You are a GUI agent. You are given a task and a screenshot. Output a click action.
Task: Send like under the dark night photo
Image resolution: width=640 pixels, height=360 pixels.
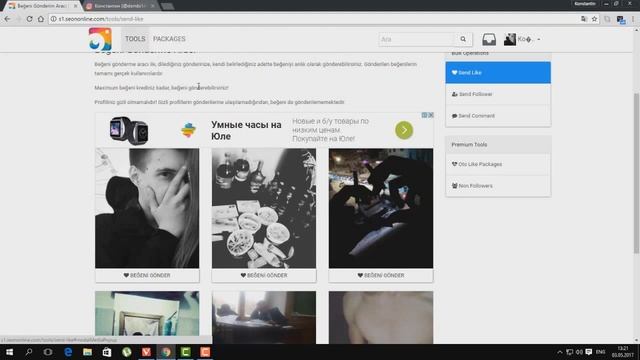[381, 276]
